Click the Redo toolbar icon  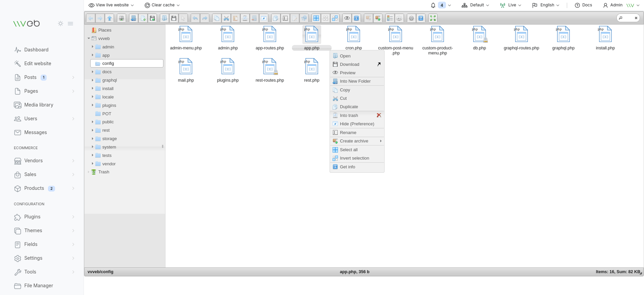(205, 18)
